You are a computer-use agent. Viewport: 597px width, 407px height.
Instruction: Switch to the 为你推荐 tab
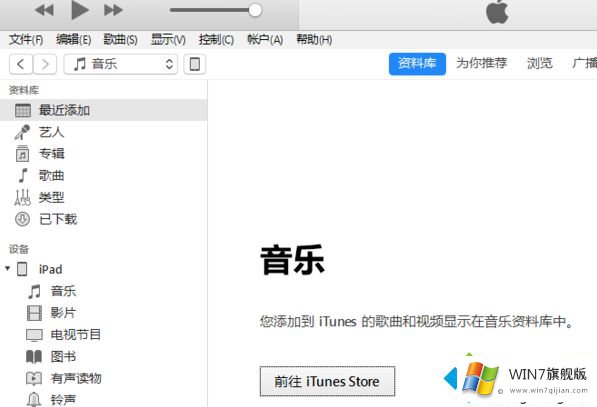coord(481,63)
